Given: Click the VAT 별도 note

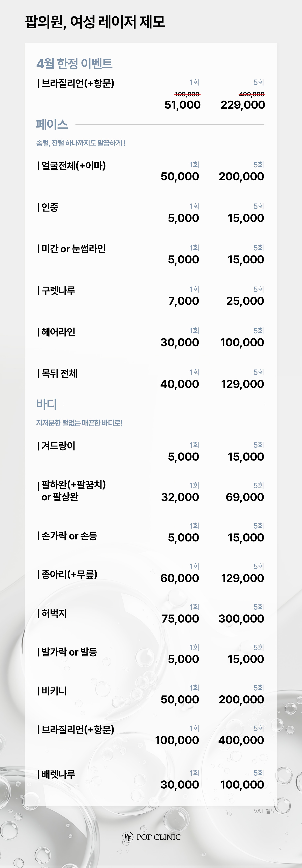Looking at the screenshot, I should pyautogui.click(x=265, y=811).
